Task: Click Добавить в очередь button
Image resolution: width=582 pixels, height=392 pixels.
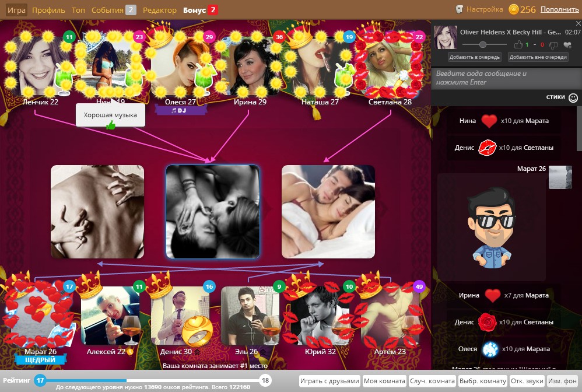Action: coord(474,57)
